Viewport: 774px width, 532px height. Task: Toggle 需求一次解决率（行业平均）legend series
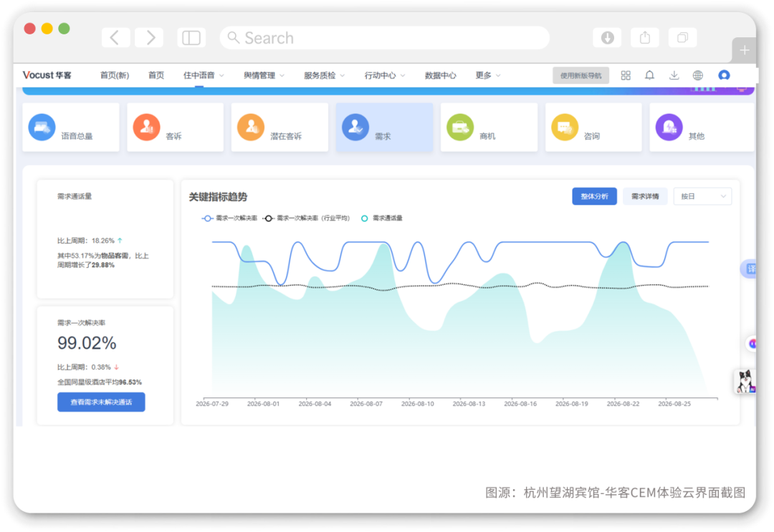click(x=306, y=218)
